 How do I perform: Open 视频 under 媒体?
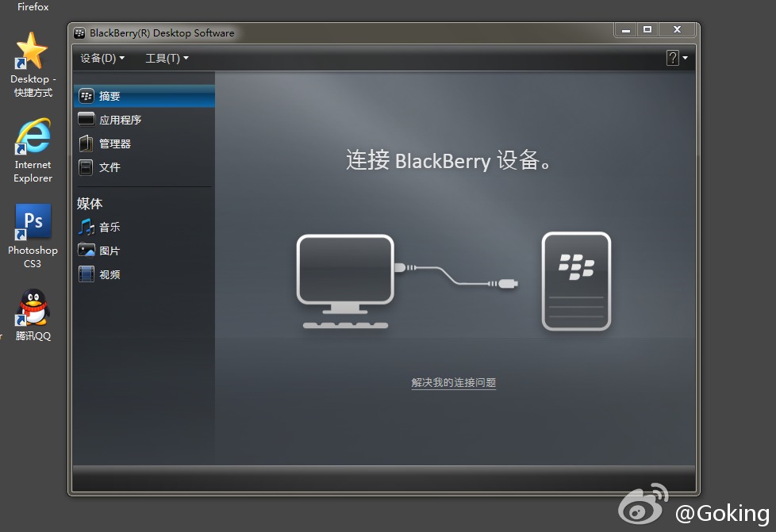[x=144, y=274]
